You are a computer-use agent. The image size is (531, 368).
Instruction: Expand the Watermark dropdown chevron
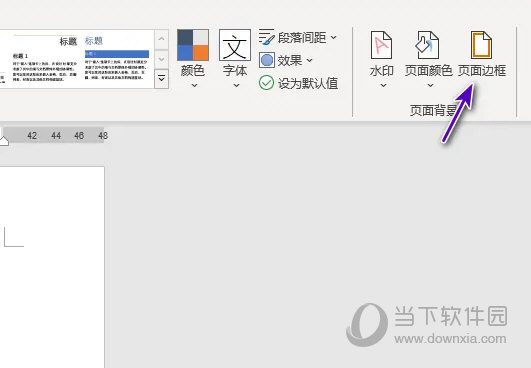click(x=383, y=85)
